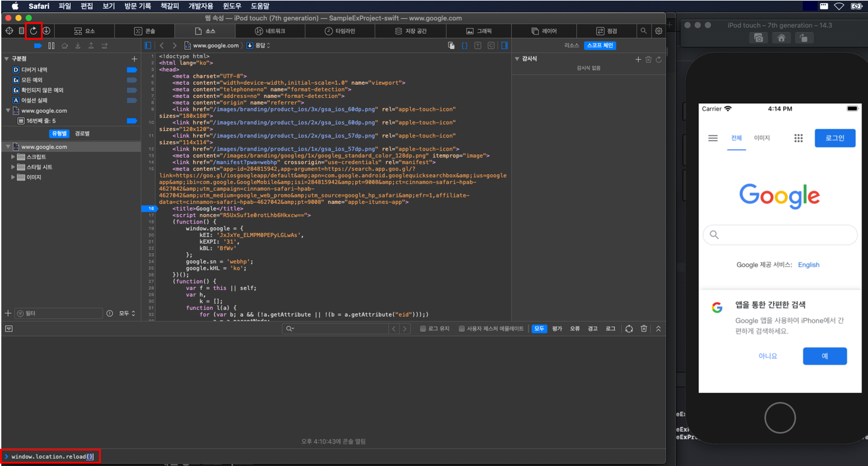Click the device settings icon in inspector toolbar
This screenshot has width=868, height=466.
(21, 31)
